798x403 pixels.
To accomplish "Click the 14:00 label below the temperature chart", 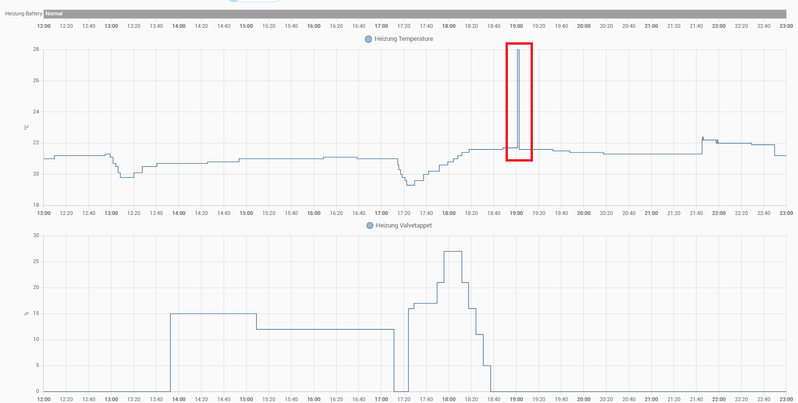I will (x=178, y=213).
